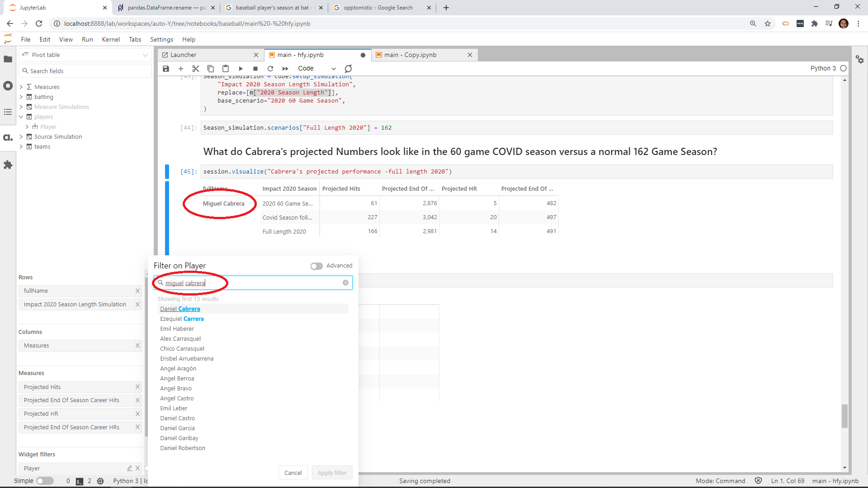Run the cell with the play icon
The height and width of the screenshot is (488, 868).
[x=241, y=69]
